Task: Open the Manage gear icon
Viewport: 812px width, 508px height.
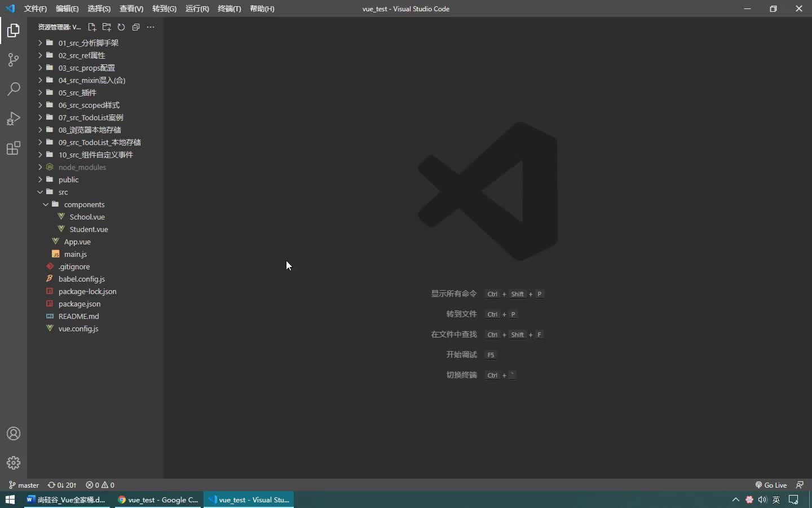Action: [14, 463]
